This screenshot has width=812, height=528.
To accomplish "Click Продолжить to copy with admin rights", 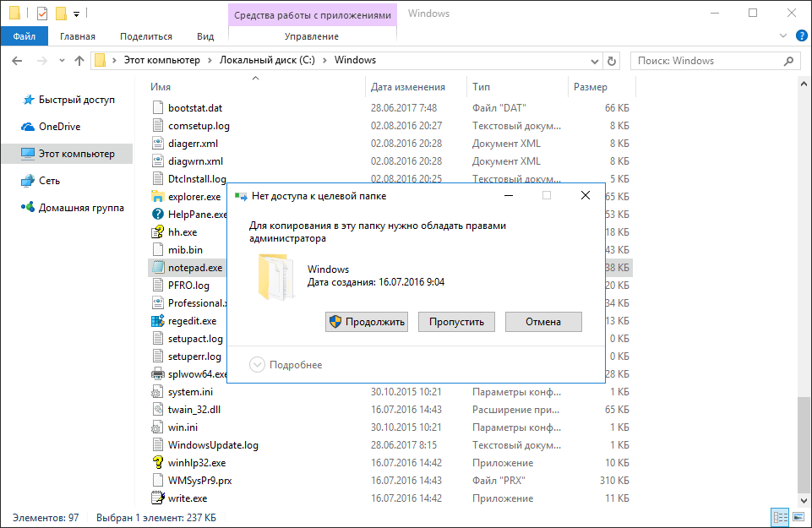I will tap(366, 322).
